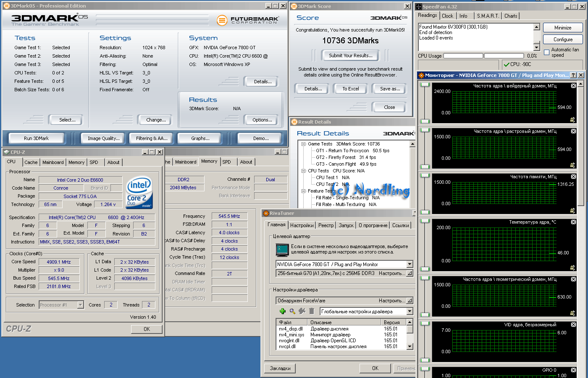The width and height of the screenshot is (588, 378).
Task: Click the SpeedFan log scroll-down arrow
Action: [x=536, y=47]
